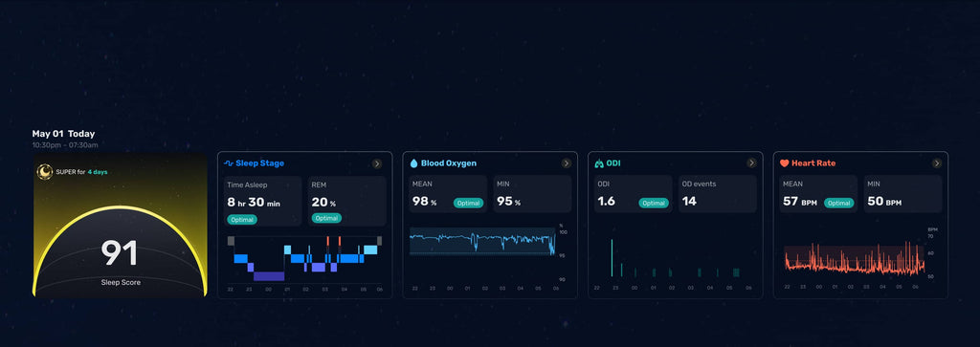
Task: Click the Optimal badge under Time Asleep
Action: pyautogui.click(x=242, y=220)
